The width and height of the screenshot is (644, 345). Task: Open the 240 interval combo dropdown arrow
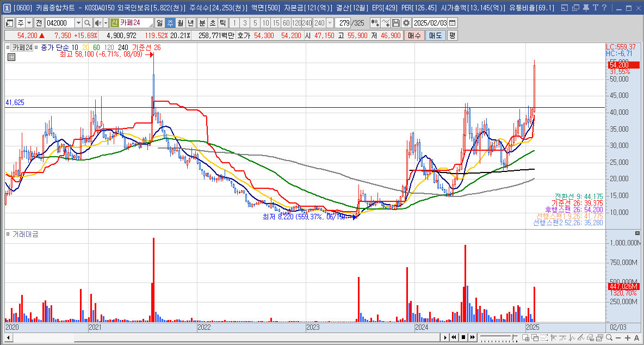(330, 23)
